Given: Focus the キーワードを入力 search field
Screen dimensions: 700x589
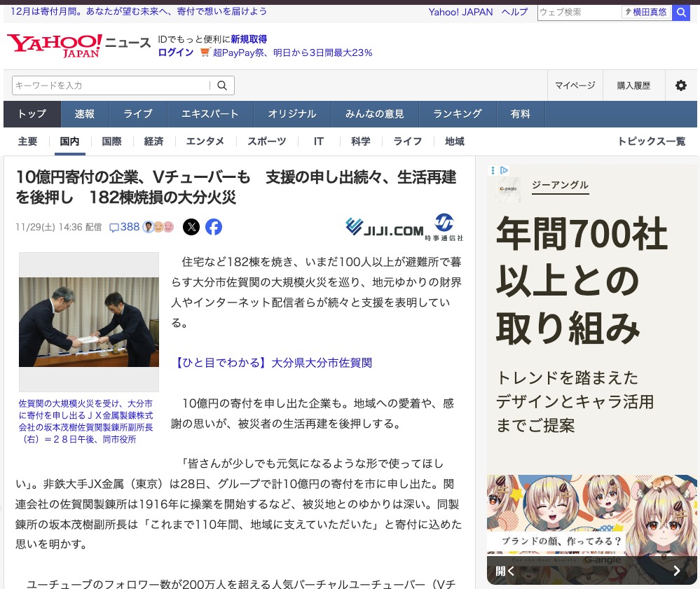Looking at the screenshot, I should pyautogui.click(x=111, y=85).
